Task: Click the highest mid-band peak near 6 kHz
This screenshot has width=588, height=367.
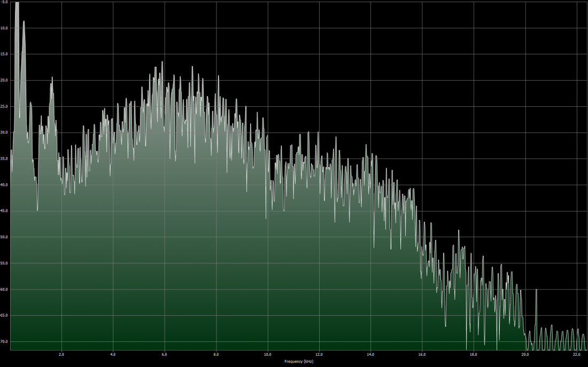Action: tap(163, 62)
